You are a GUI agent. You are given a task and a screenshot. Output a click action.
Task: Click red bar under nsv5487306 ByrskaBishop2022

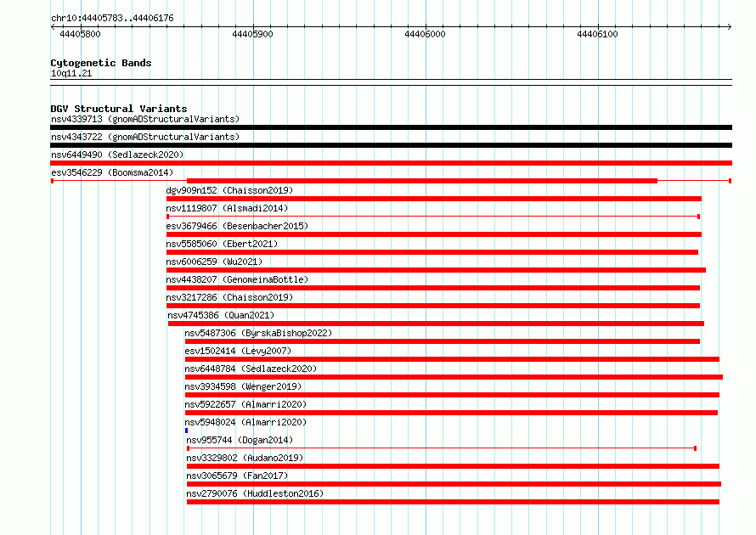443,341
